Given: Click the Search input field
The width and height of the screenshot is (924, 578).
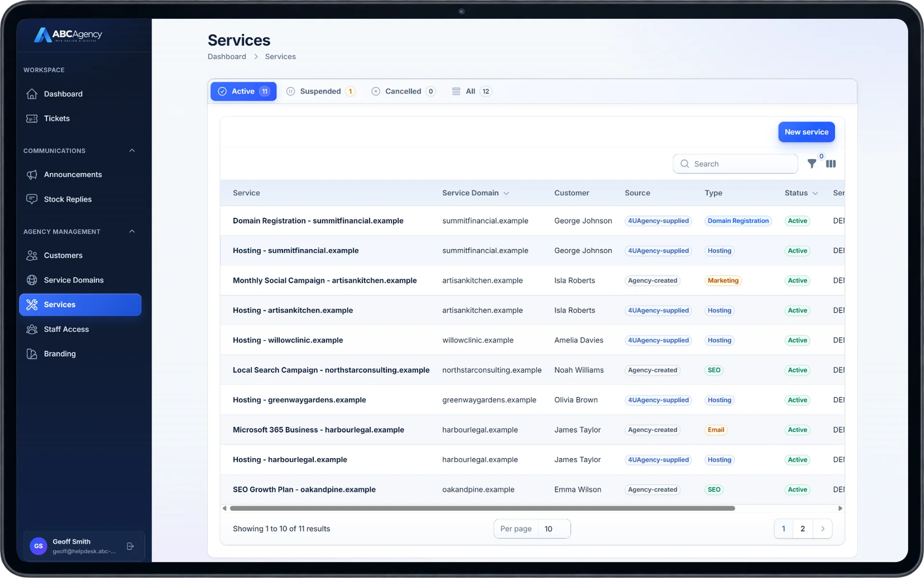Looking at the screenshot, I should point(735,164).
